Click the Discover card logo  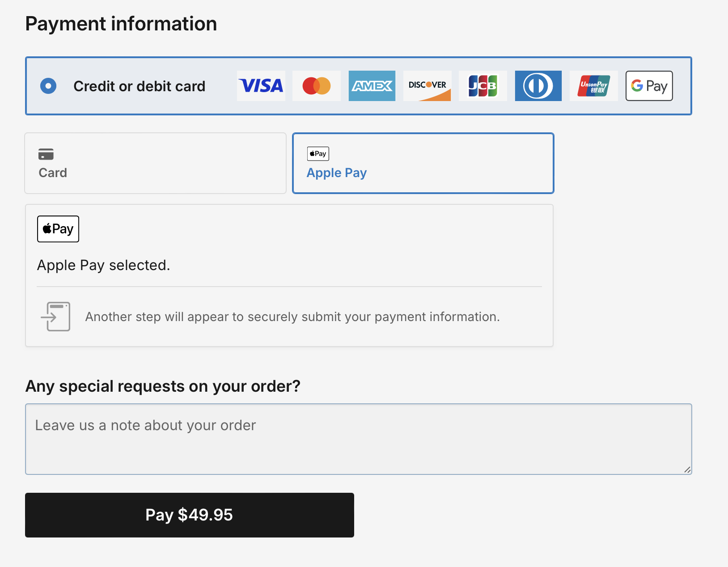click(x=427, y=86)
